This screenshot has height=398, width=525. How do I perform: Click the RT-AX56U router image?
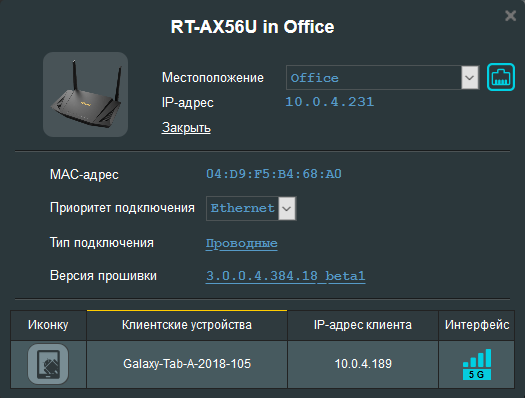click(85, 94)
